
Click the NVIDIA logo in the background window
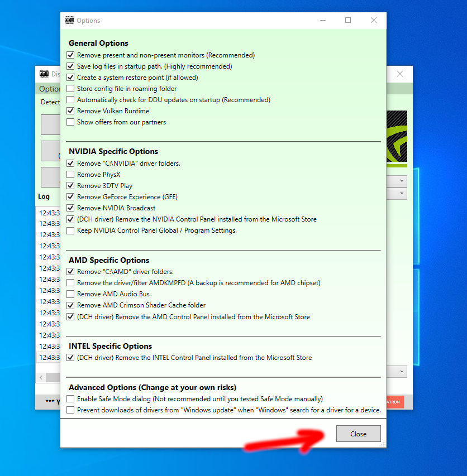click(397, 139)
